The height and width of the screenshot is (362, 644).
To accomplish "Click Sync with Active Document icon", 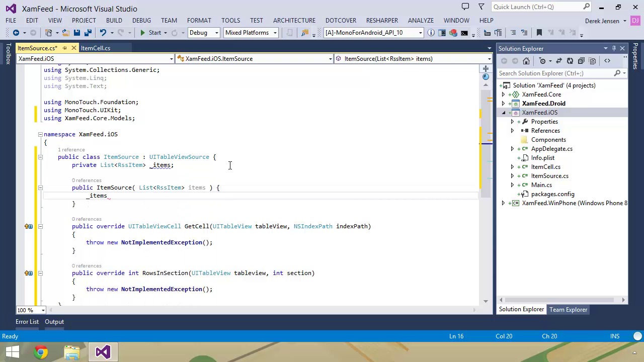I will point(559,61).
